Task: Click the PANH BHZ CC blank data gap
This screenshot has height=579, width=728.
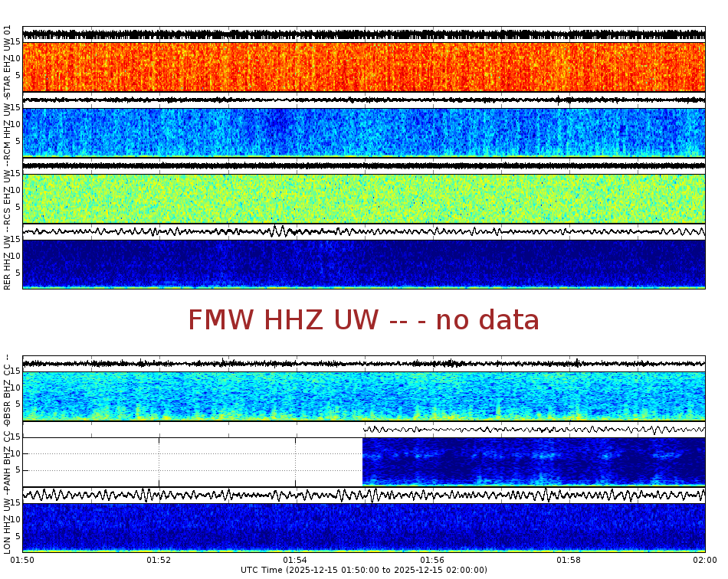Action: 192,460
